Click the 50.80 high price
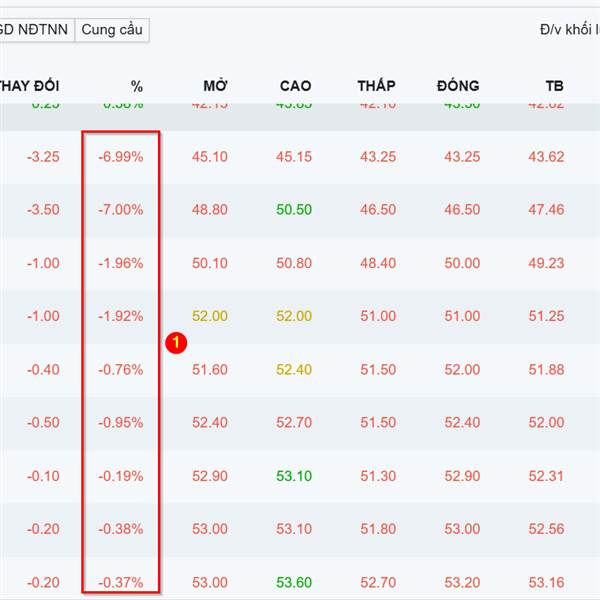 294,263
